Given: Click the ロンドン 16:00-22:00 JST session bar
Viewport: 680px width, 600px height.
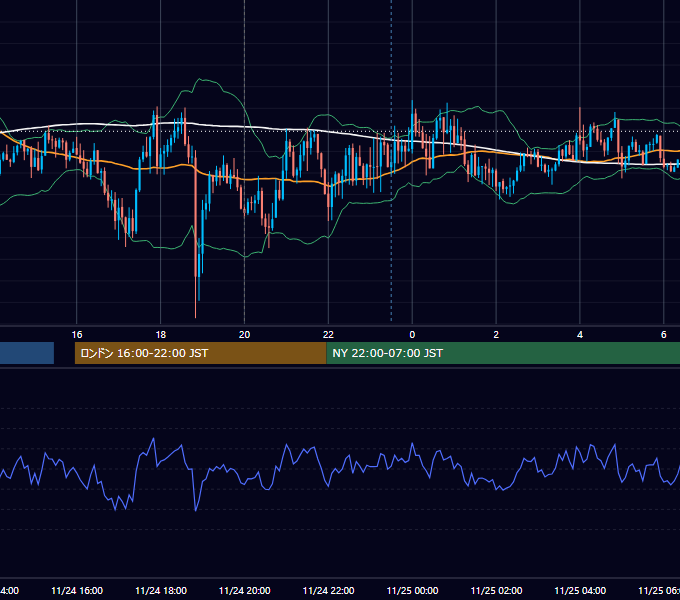Looking at the screenshot, I should pyautogui.click(x=200, y=353).
